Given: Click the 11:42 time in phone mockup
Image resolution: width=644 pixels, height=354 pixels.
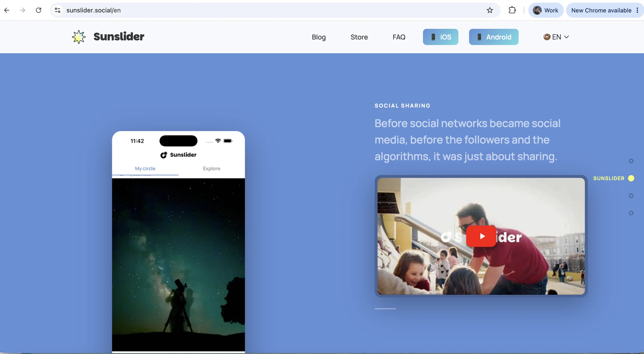Looking at the screenshot, I should pyautogui.click(x=137, y=141).
